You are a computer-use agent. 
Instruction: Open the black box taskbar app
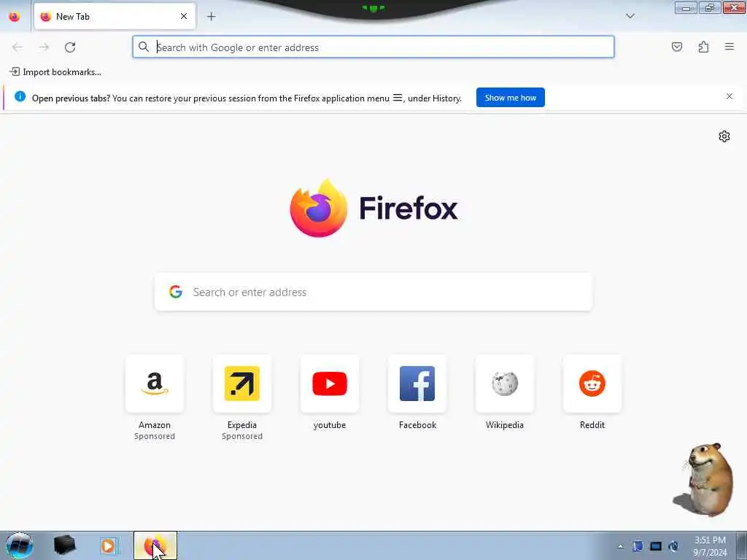(x=65, y=545)
